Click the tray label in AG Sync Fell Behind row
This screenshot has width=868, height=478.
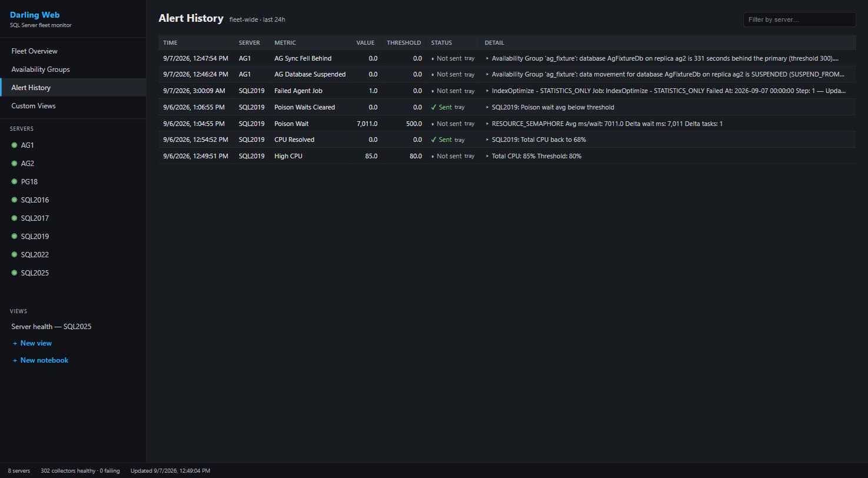[x=469, y=58]
